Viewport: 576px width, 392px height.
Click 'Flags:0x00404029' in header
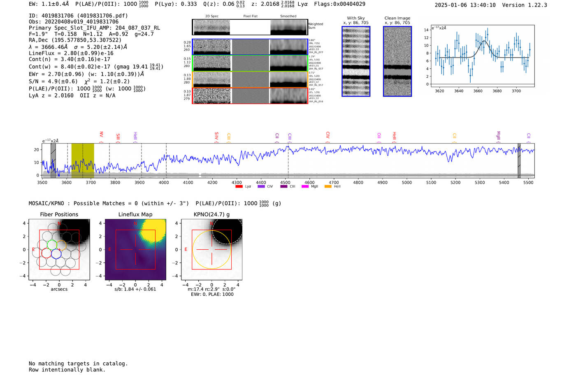point(339,4)
